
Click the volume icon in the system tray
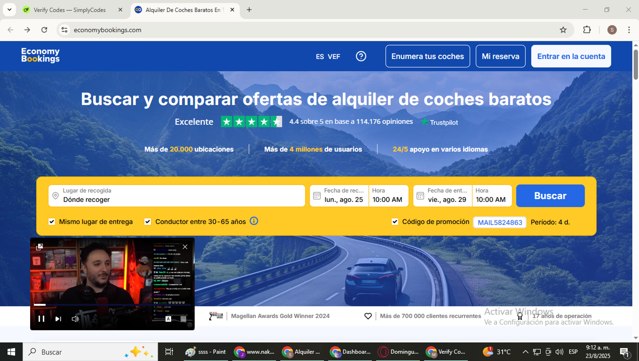tap(559, 352)
